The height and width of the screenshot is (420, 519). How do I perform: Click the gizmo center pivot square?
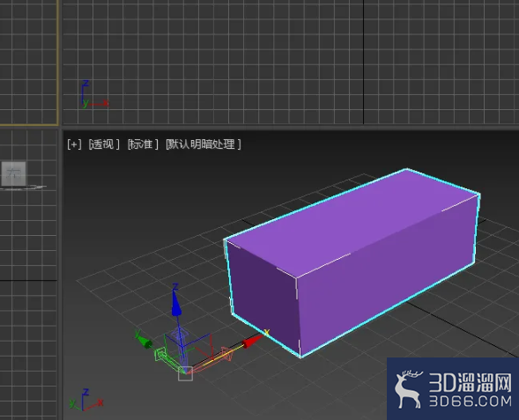tap(185, 373)
